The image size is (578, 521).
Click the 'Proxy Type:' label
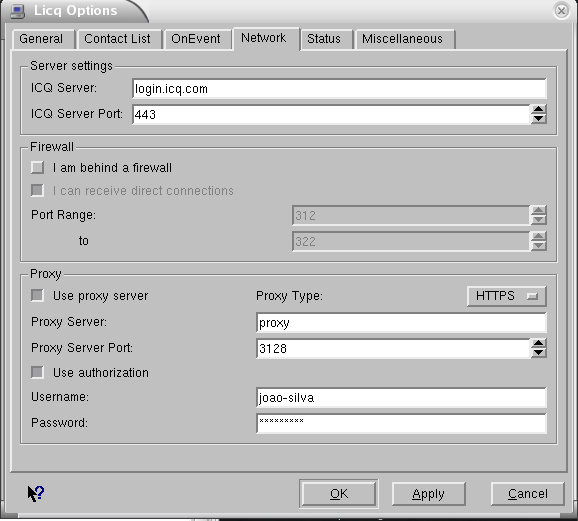pos(289,296)
